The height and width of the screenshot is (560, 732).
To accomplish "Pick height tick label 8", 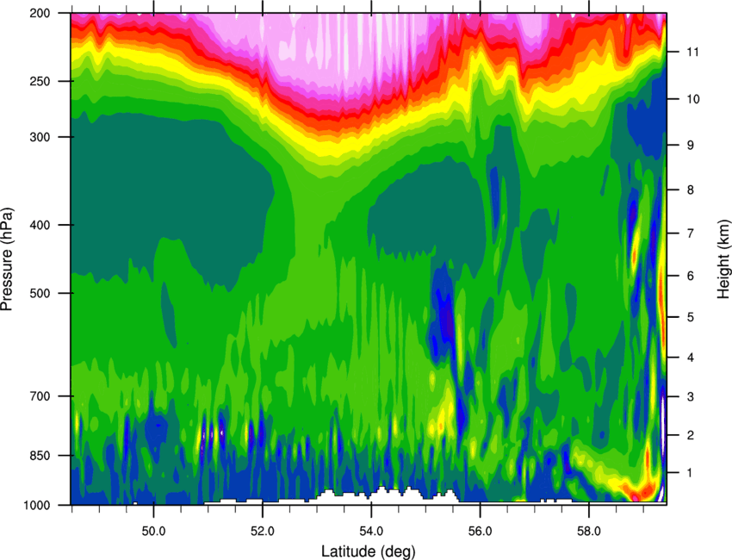I will point(690,190).
